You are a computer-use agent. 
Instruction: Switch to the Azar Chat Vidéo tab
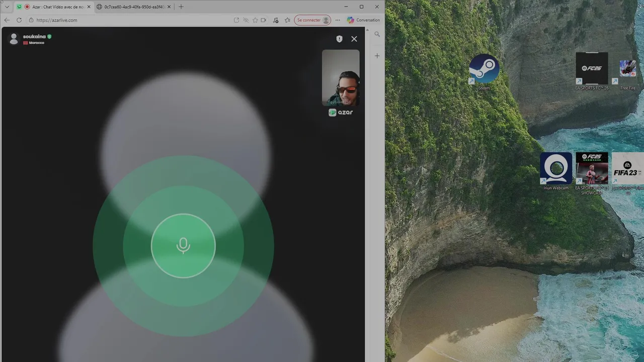54,7
